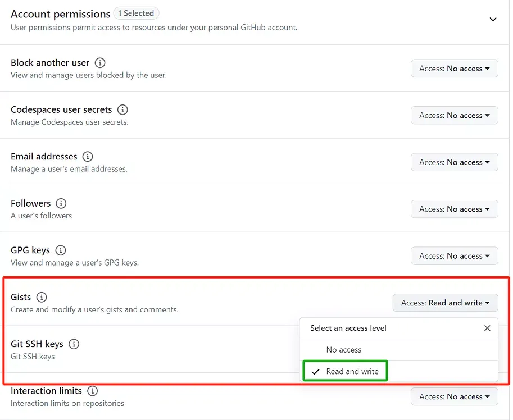
Task: Select Read and write access level option
Action: tap(352, 371)
